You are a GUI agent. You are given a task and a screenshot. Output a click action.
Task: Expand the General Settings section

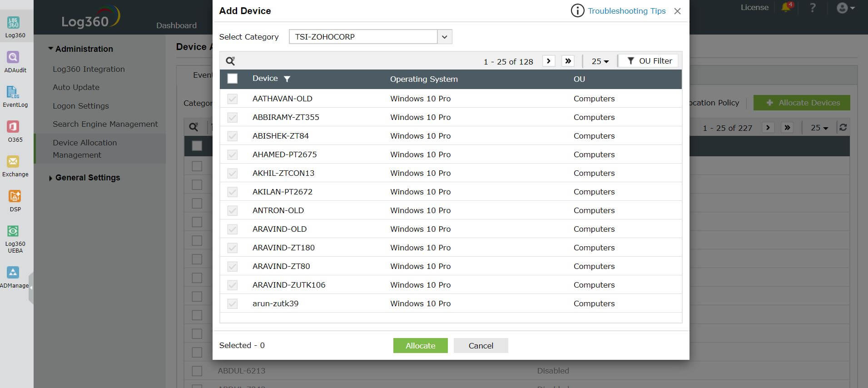84,178
